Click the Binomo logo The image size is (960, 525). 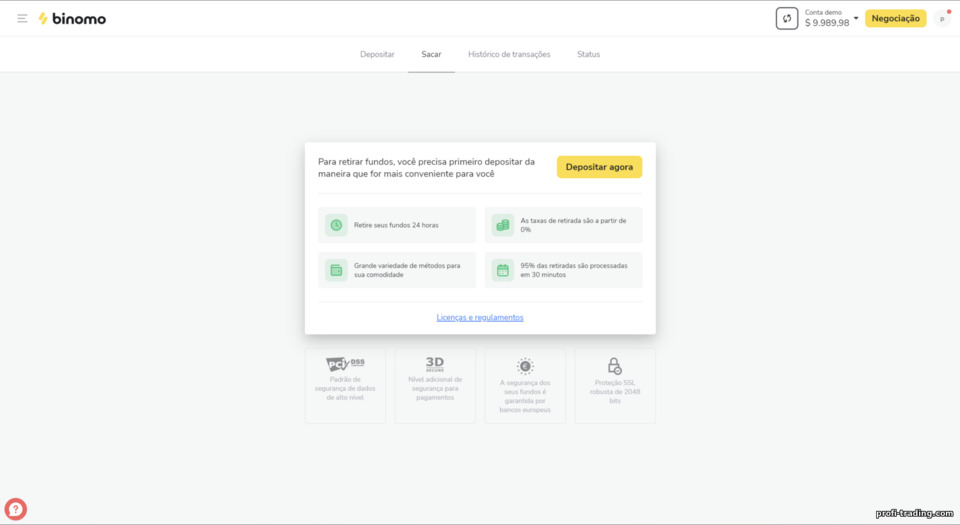coord(72,18)
